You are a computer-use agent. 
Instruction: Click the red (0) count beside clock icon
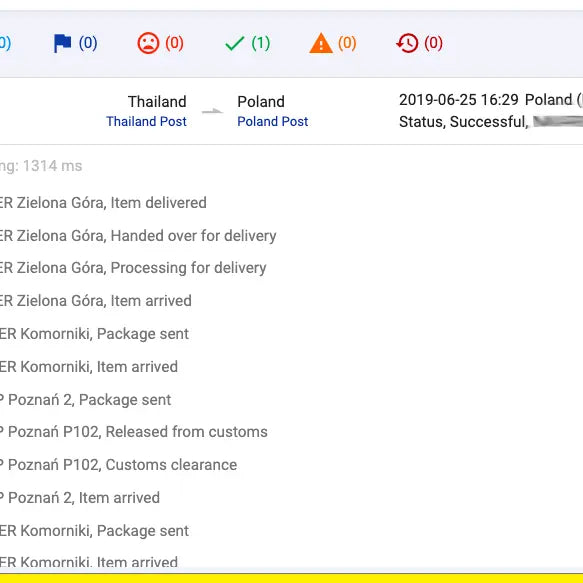(x=433, y=43)
